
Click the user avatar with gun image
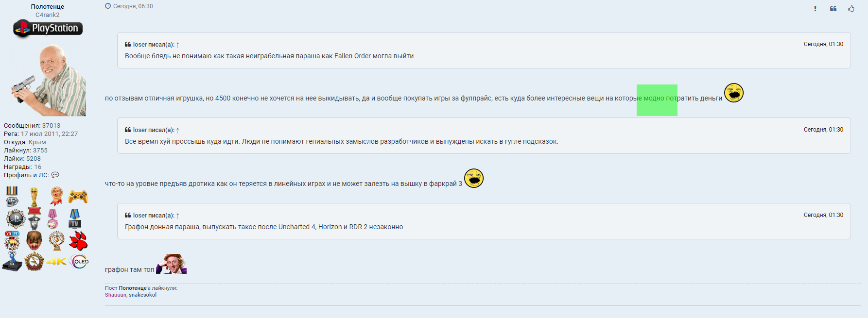(48, 80)
